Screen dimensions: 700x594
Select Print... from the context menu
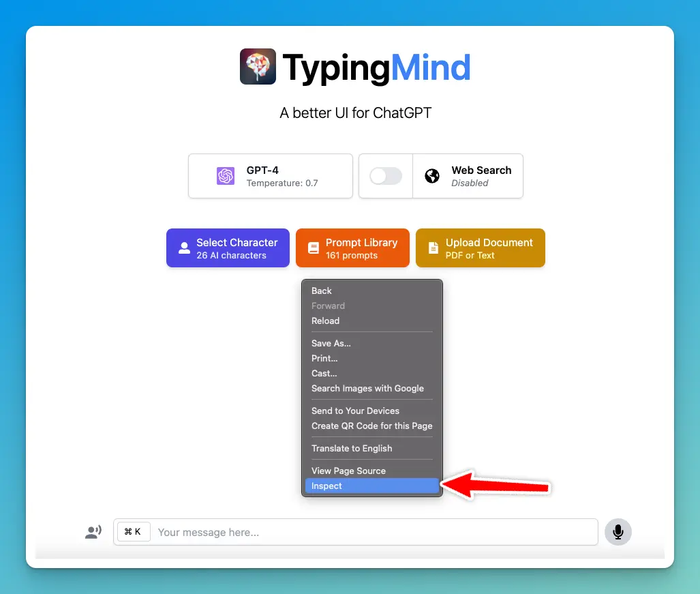pyautogui.click(x=372, y=358)
